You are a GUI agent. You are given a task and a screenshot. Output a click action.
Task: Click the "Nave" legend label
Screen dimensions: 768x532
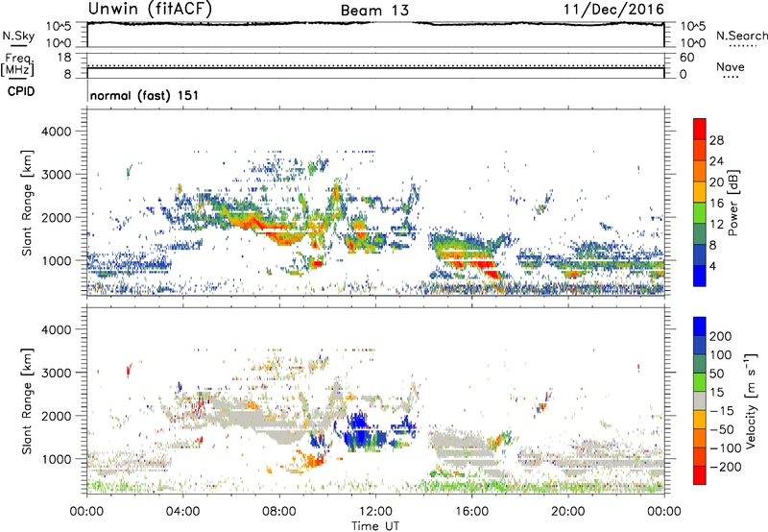[x=731, y=66]
